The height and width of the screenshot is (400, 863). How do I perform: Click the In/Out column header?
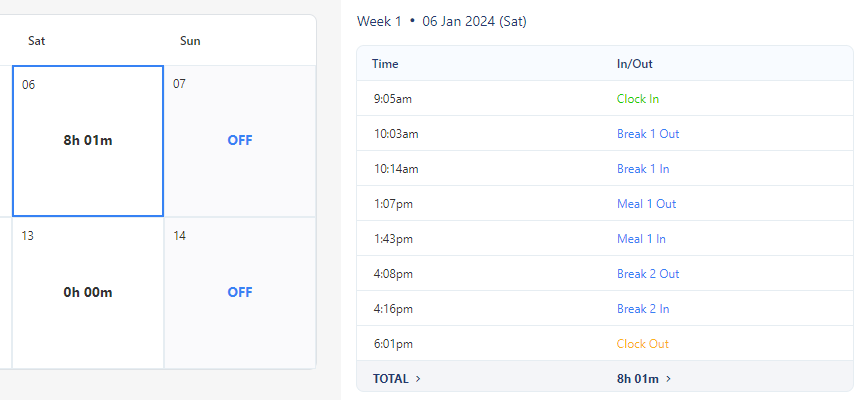click(635, 64)
